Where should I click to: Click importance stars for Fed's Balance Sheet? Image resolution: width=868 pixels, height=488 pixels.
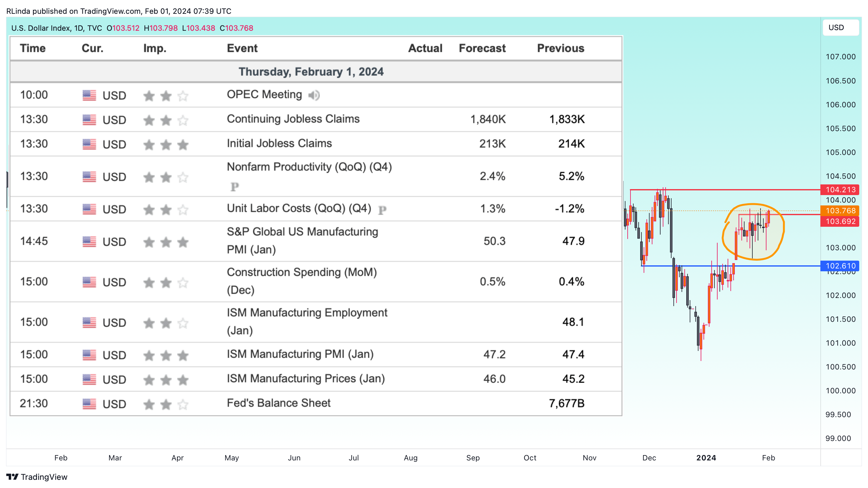[x=166, y=404]
